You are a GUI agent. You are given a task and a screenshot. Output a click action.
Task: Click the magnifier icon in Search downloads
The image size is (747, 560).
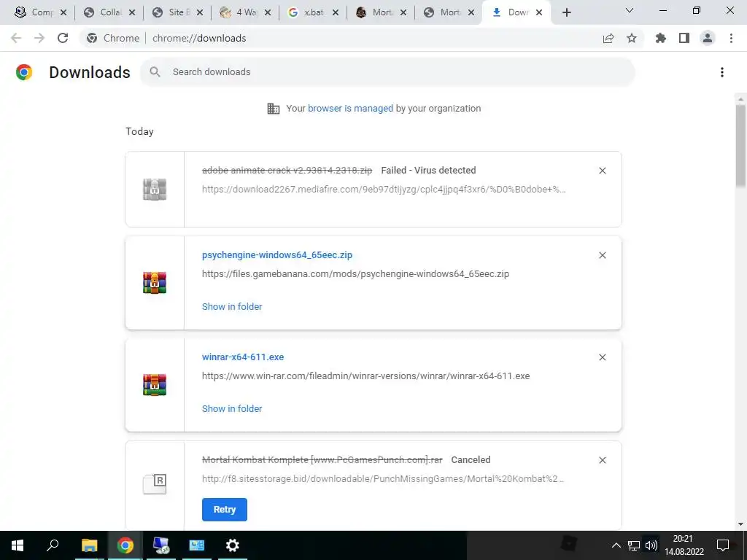[x=155, y=72]
